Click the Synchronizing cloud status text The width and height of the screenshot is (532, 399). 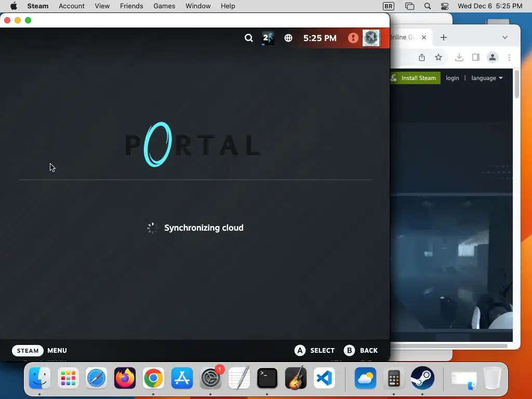pos(204,228)
